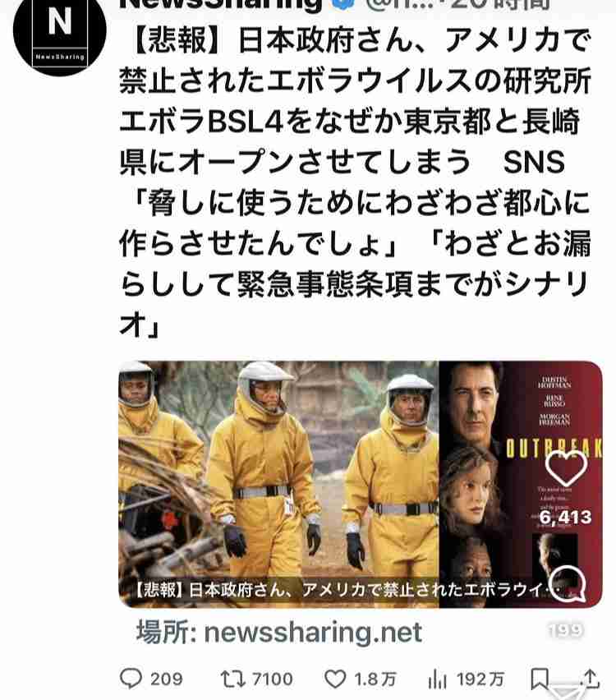Tap the white chat bubble overlay on the poster
616x700 pixels.
tap(567, 583)
